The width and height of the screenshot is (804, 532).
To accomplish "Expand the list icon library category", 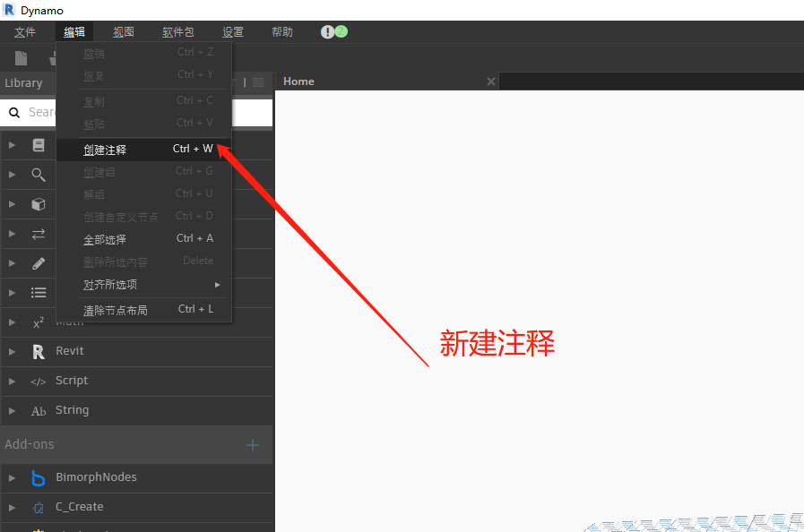I will click(12, 293).
